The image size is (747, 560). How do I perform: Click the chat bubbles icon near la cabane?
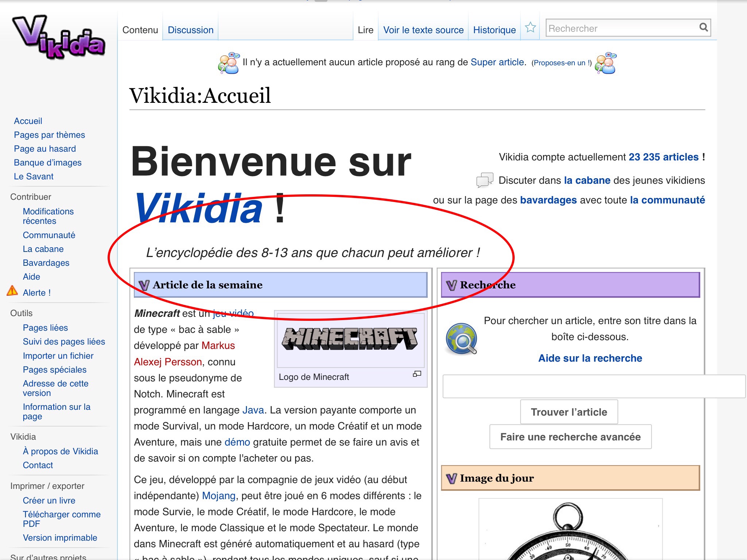(485, 180)
